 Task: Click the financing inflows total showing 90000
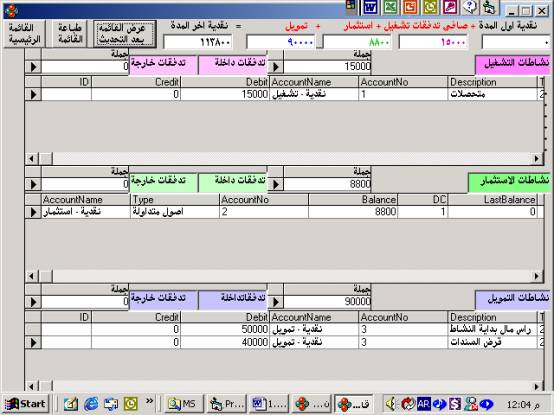328,302
